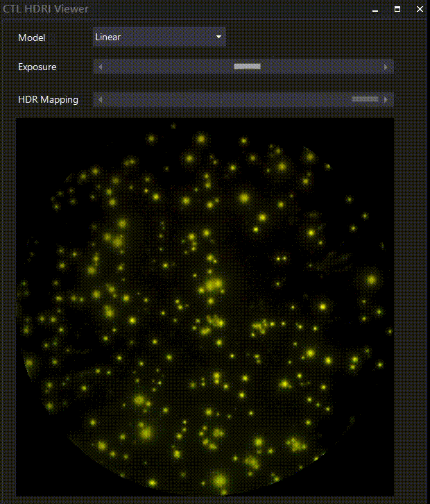This screenshot has width=430, height=504.
Task: Close the CTL HDRI Viewer window
Action: tap(420, 9)
